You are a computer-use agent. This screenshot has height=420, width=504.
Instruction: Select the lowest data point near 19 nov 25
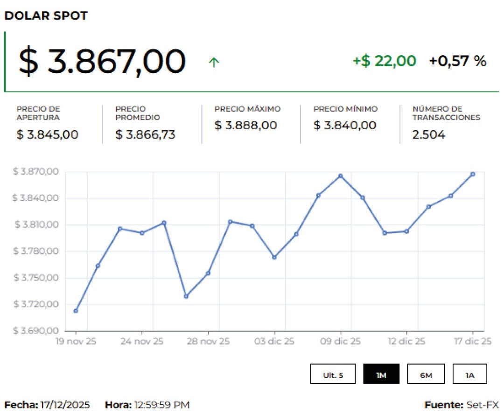click(x=75, y=311)
